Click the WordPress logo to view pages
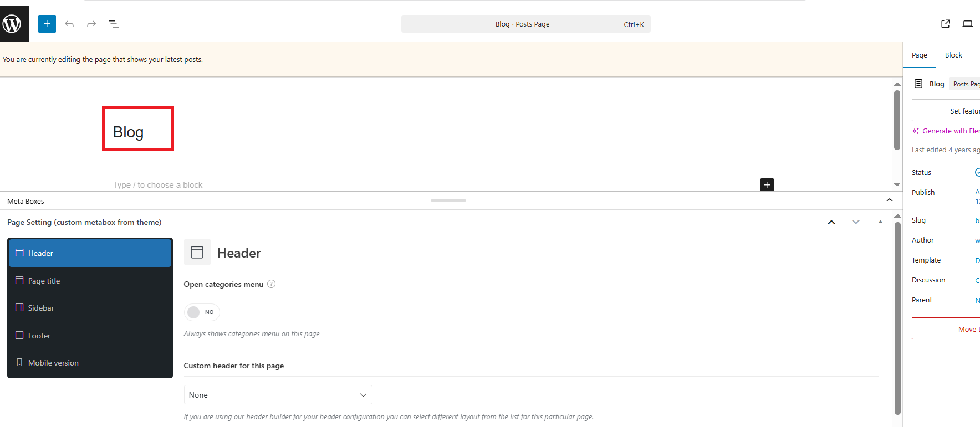 click(14, 24)
